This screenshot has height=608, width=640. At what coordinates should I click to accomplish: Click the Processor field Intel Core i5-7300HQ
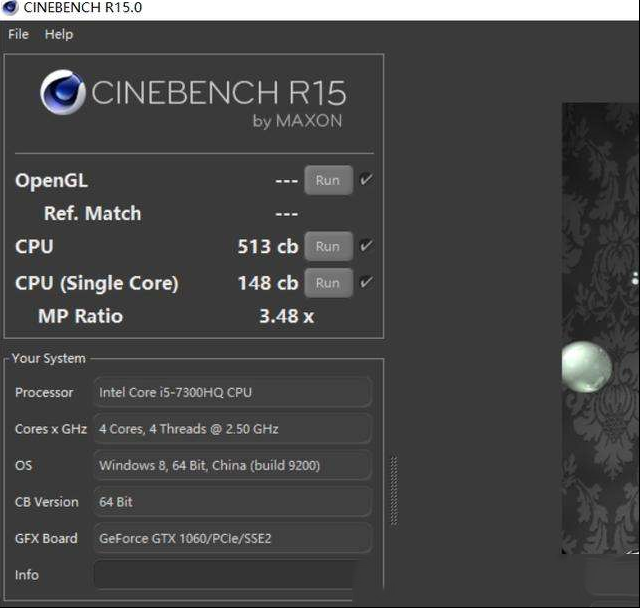tap(233, 393)
